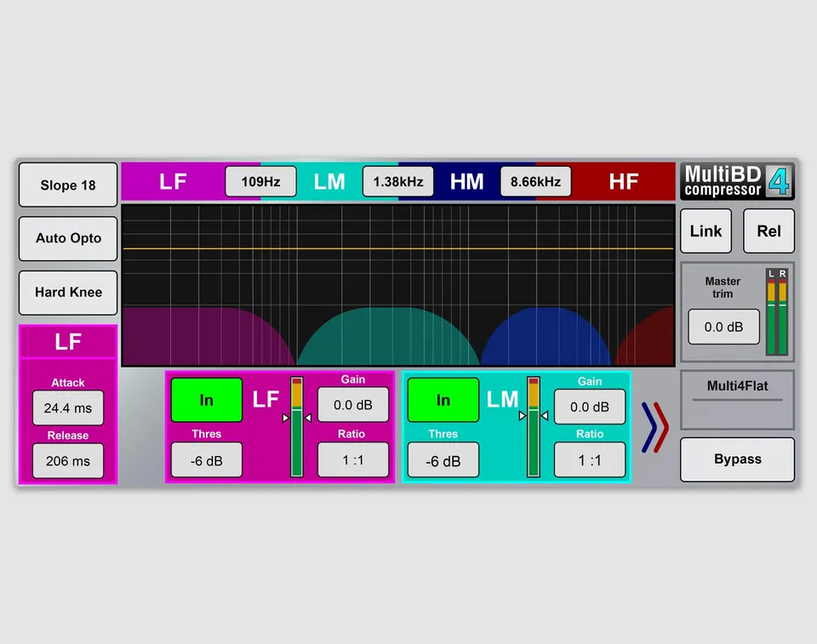817x644 pixels.
Task: Change the Auto Opto mode selector
Action: pos(68,238)
